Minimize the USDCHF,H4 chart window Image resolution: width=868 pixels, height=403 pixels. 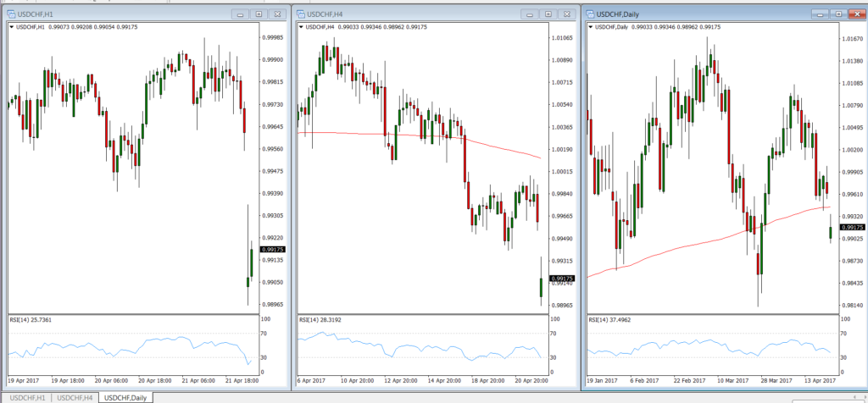530,14
